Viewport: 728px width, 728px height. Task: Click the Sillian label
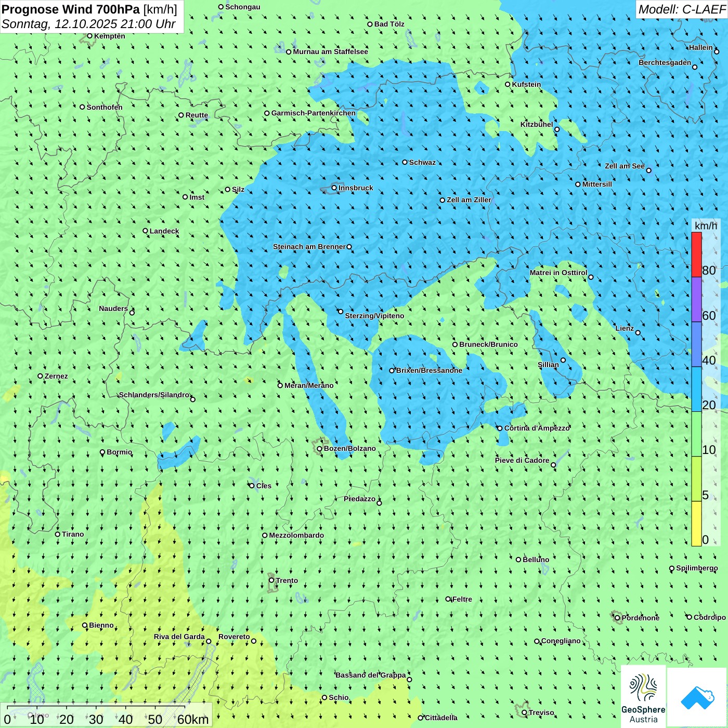pyautogui.click(x=548, y=365)
